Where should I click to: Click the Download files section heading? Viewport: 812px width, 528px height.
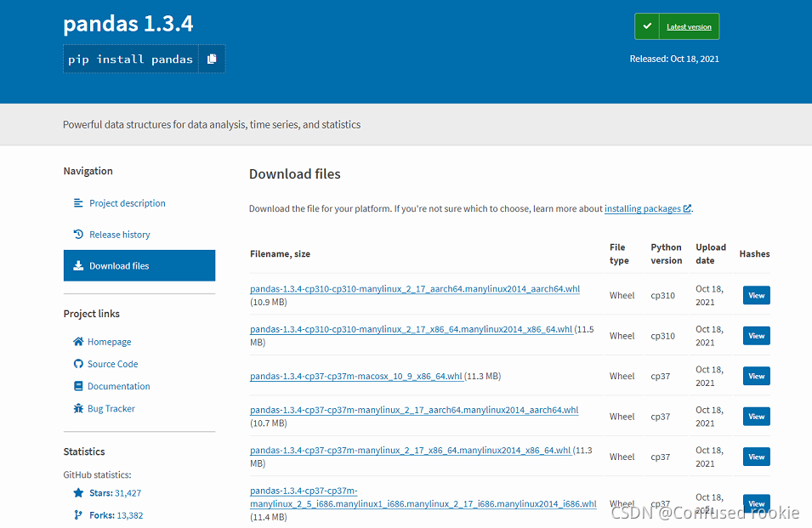(x=295, y=174)
